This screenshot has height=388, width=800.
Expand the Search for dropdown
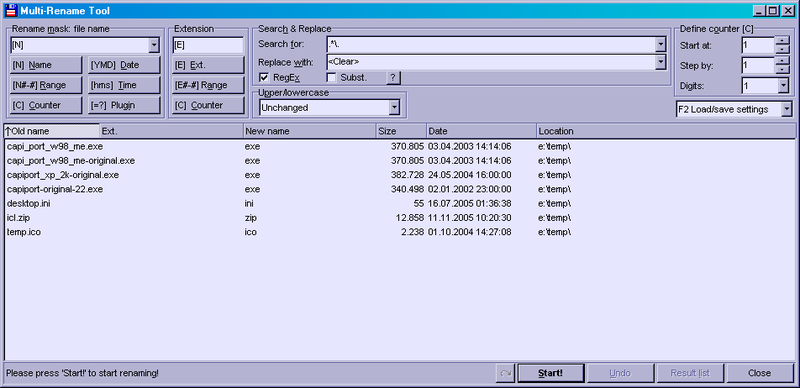[661, 44]
